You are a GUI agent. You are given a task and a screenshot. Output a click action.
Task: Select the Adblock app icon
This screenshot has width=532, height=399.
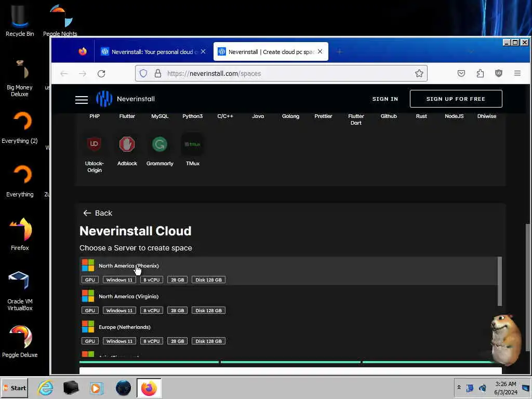pyautogui.click(x=127, y=144)
